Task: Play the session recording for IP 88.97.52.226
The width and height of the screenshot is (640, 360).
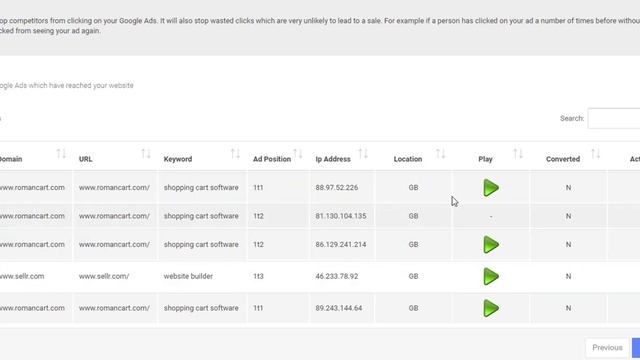Action: pyautogui.click(x=491, y=188)
